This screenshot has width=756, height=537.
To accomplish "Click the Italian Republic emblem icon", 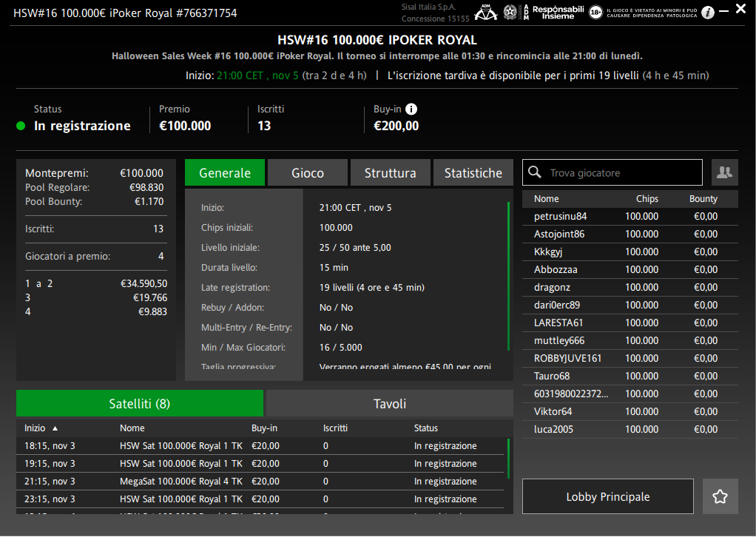I will 510,13.
